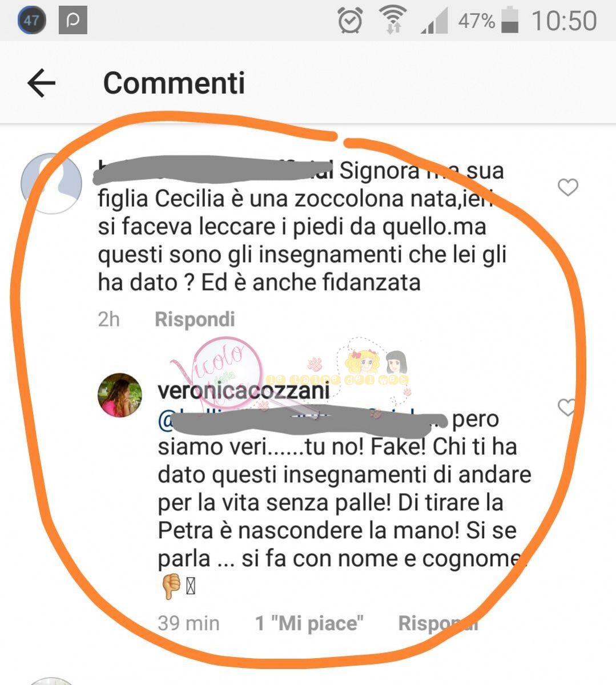The height and width of the screenshot is (685, 616).
Task: Open the veronicacozzani username link
Action: point(244,391)
